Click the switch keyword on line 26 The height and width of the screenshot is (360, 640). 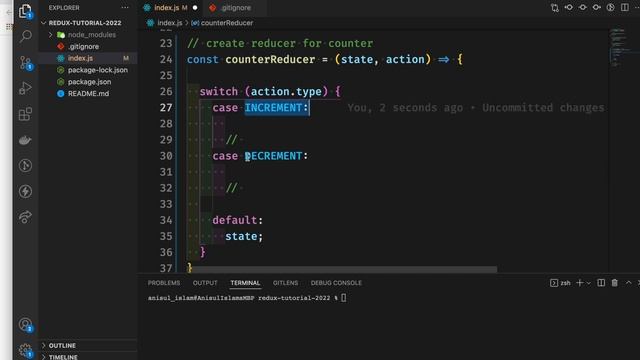pos(219,91)
